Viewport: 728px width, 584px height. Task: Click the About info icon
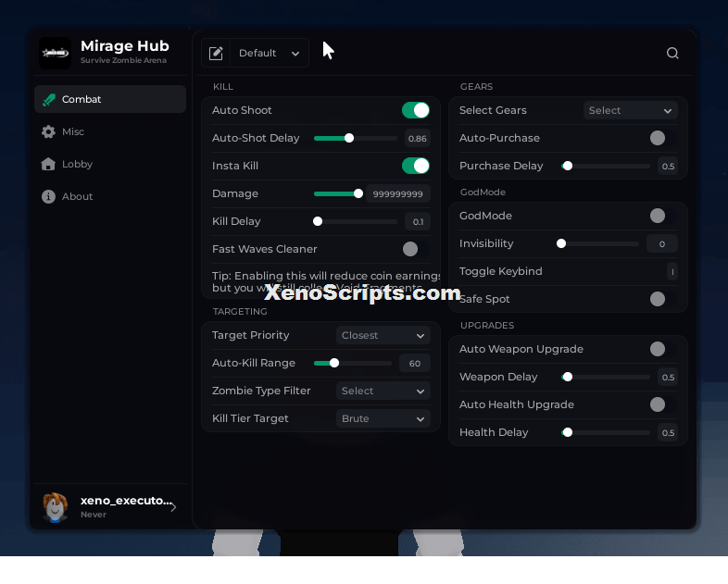[x=48, y=197]
